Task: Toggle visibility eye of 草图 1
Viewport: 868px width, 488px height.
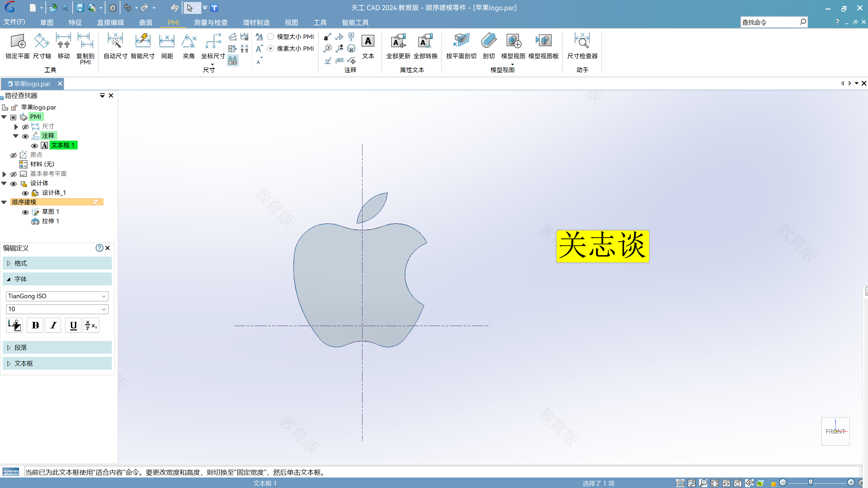Action: tap(25, 212)
